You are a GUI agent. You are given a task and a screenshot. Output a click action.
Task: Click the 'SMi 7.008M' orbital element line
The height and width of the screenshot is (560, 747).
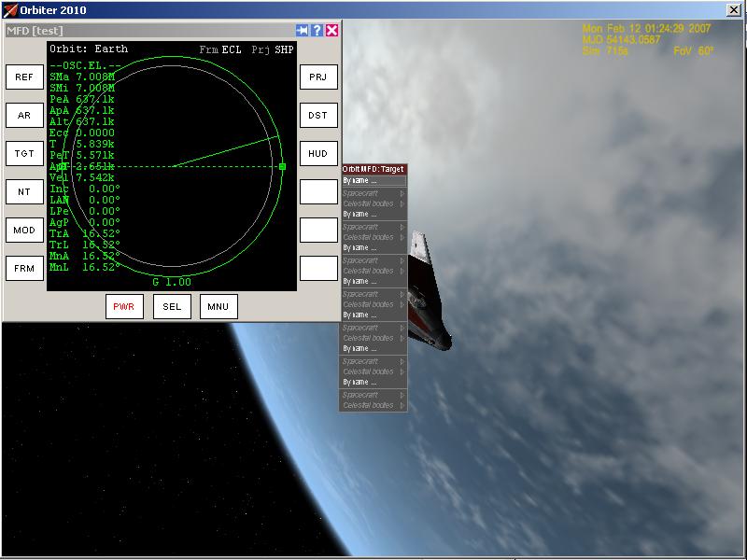click(x=82, y=88)
